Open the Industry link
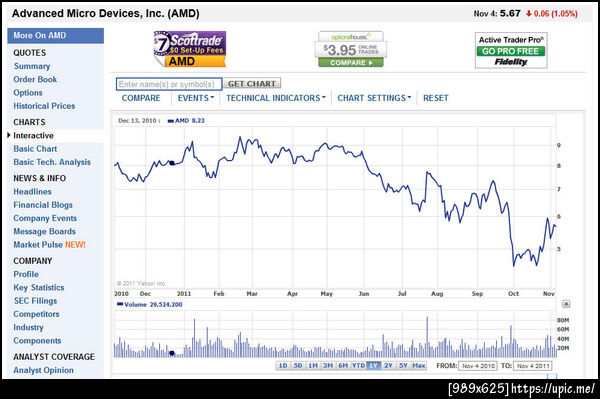Viewport: 600px width, 399px height. [28, 327]
